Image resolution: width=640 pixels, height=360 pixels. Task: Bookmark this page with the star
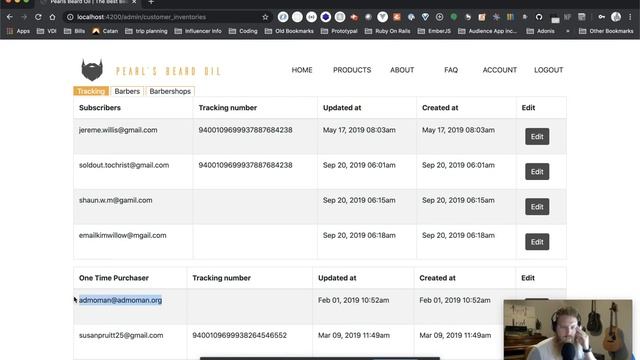click(265, 17)
